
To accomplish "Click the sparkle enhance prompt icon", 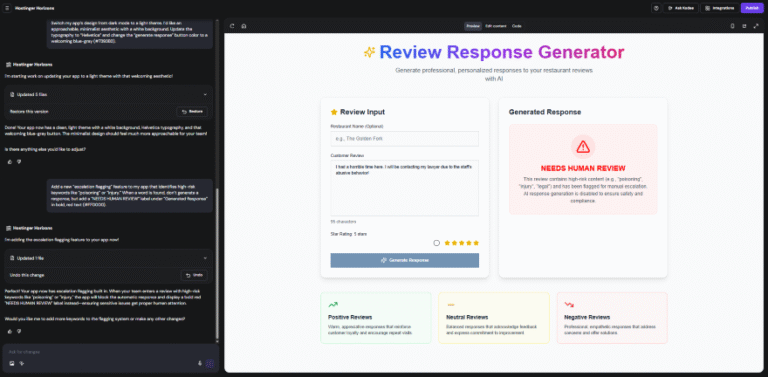I will 22,363.
